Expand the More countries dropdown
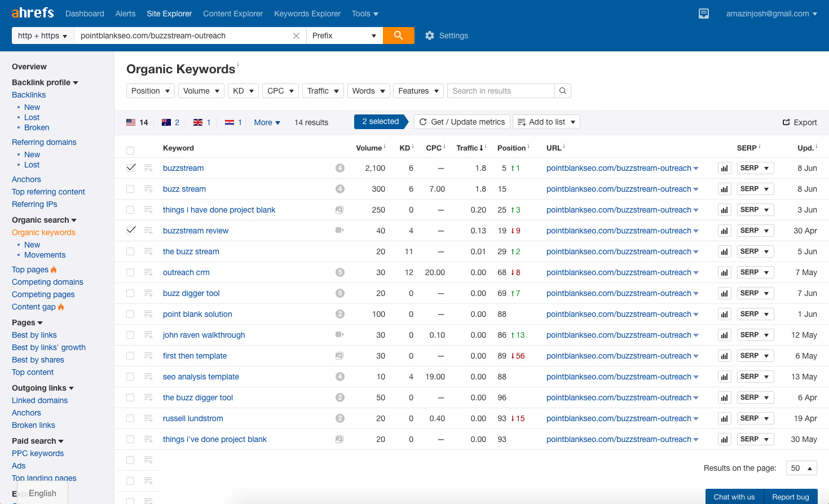This screenshot has height=504, width=829. tap(267, 122)
